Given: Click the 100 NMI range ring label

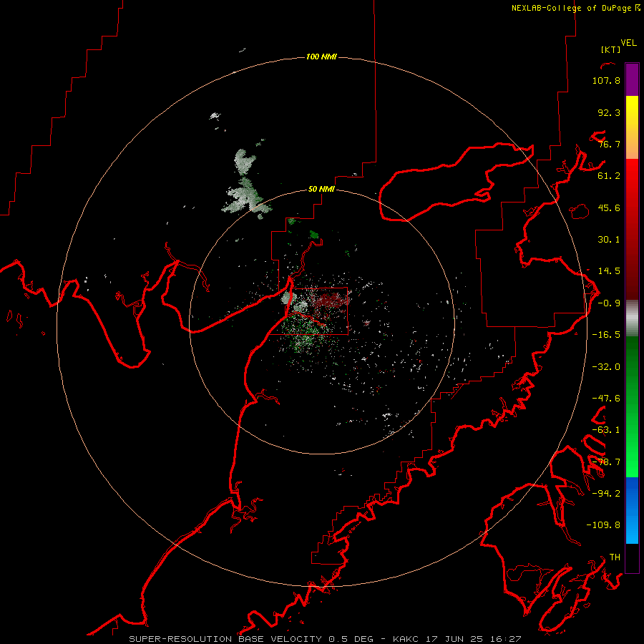Looking at the screenshot, I should click(321, 57).
